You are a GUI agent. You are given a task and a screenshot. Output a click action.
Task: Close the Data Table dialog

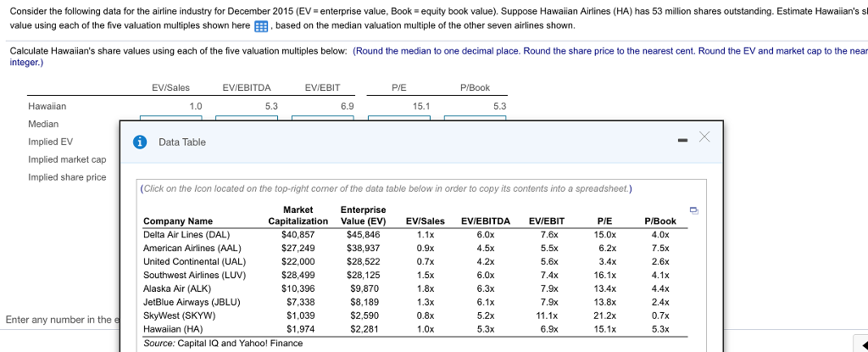pyautogui.click(x=703, y=137)
